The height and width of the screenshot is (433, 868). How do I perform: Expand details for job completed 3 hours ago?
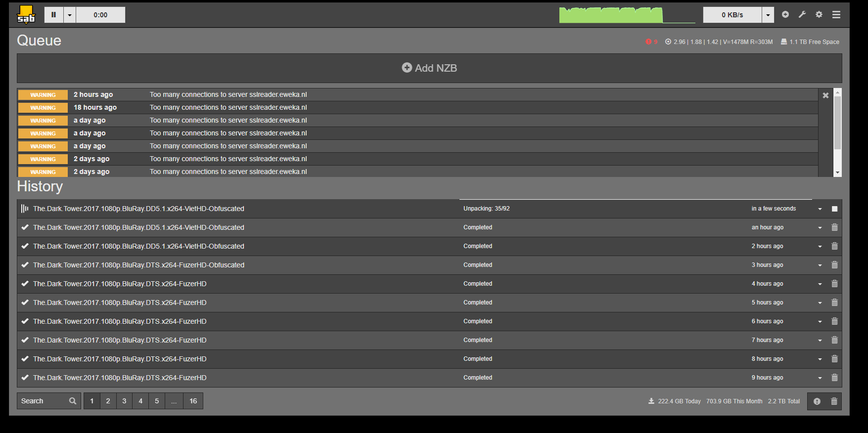coord(820,265)
